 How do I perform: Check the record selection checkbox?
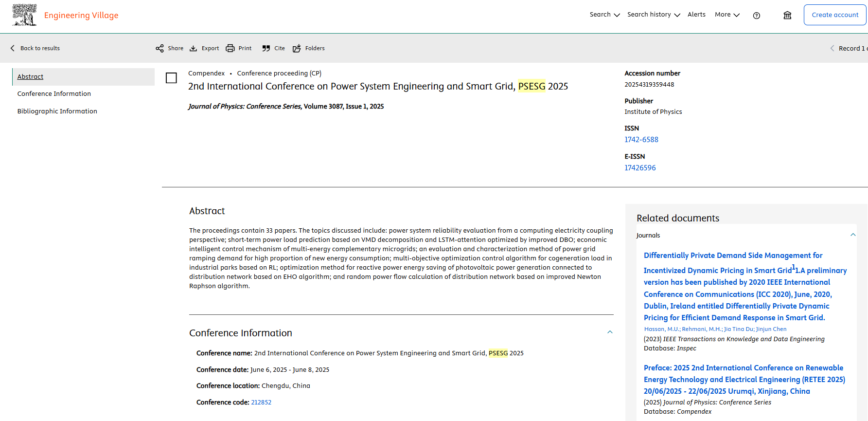171,78
